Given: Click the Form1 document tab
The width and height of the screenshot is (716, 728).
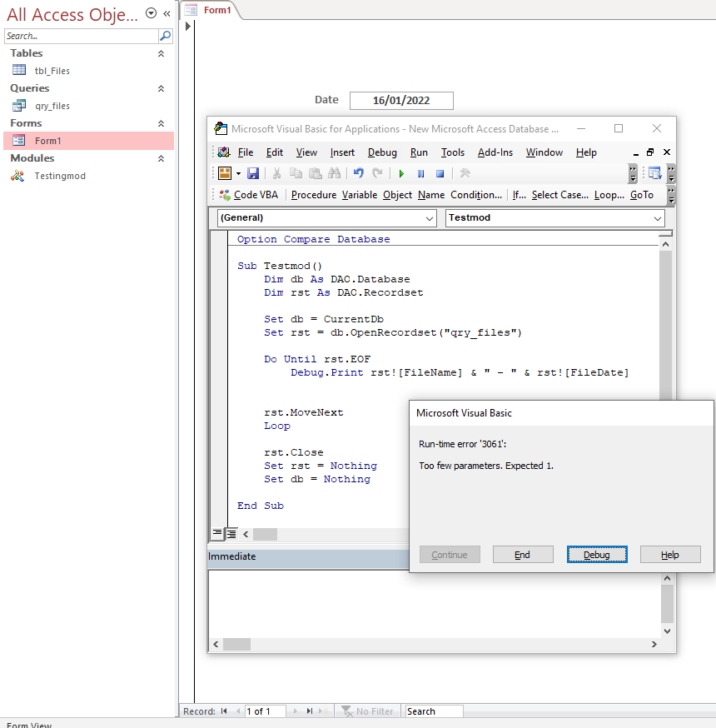Looking at the screenshot, I should (211, 10).
